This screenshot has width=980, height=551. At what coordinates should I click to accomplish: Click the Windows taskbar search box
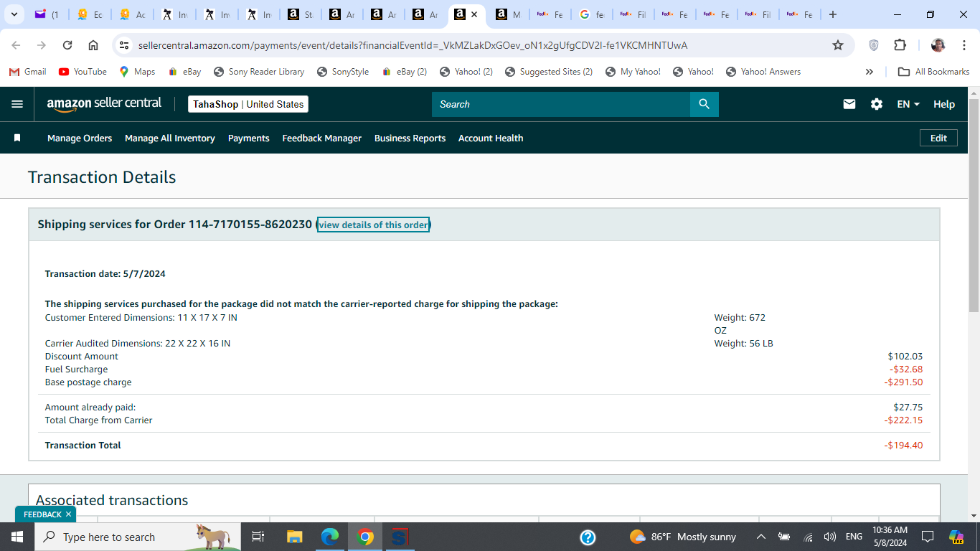click(x=138, y=537)
